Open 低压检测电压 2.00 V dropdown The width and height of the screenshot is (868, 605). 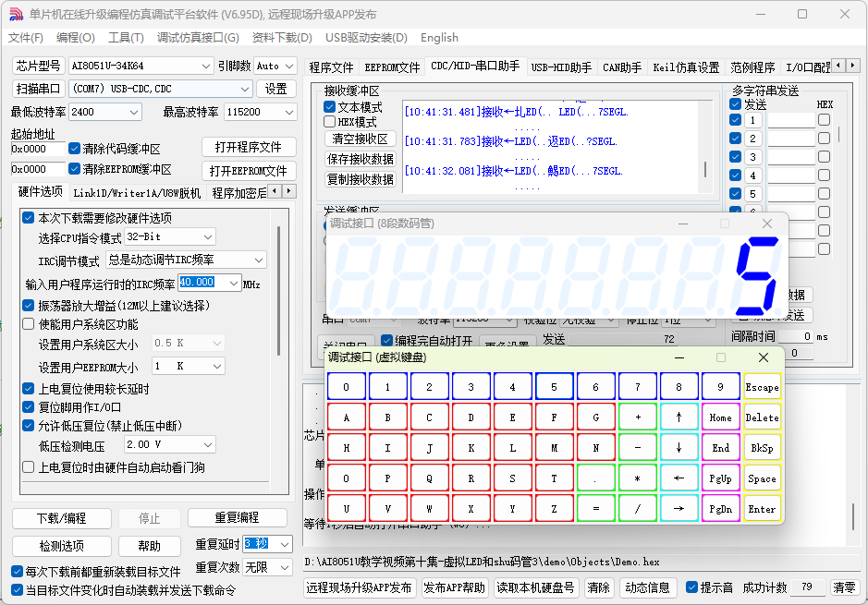tap(170, 444)
